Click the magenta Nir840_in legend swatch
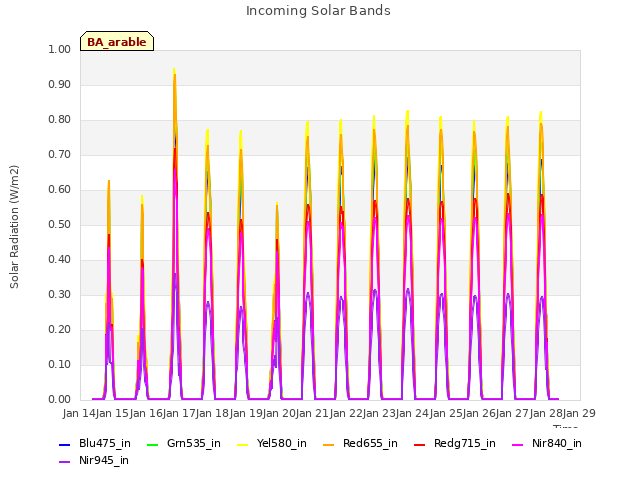The image size is (640, 480). point(518,444)
